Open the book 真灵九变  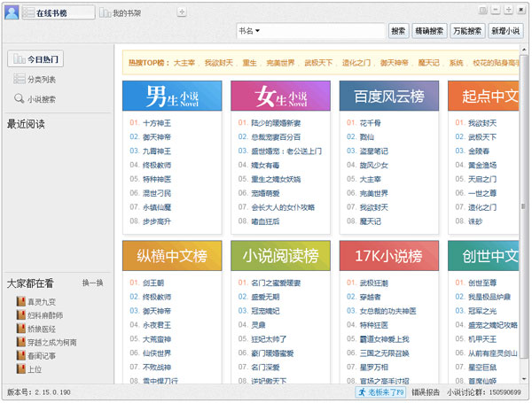click(x=36, y=302)
